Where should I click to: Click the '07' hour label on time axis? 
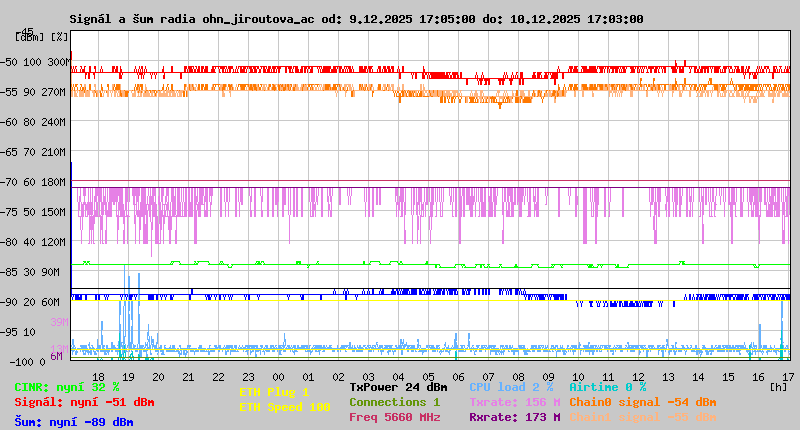[x=488, y=377]
